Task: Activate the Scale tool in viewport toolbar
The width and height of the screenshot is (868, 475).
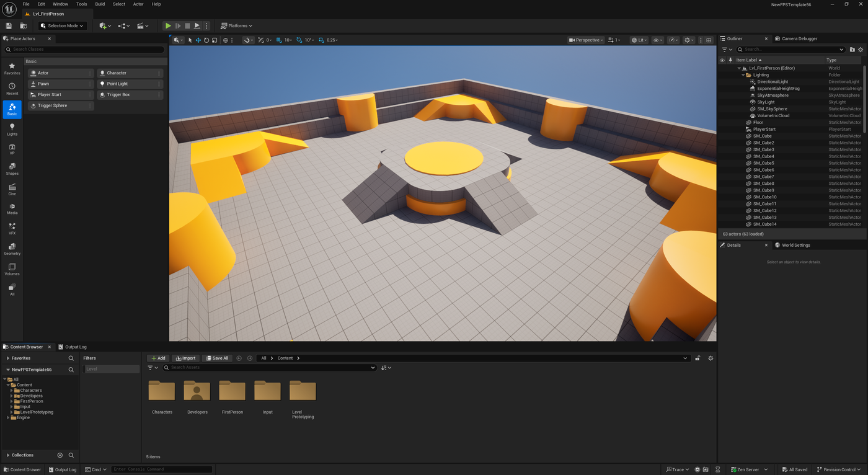Action: coord(215,40)
